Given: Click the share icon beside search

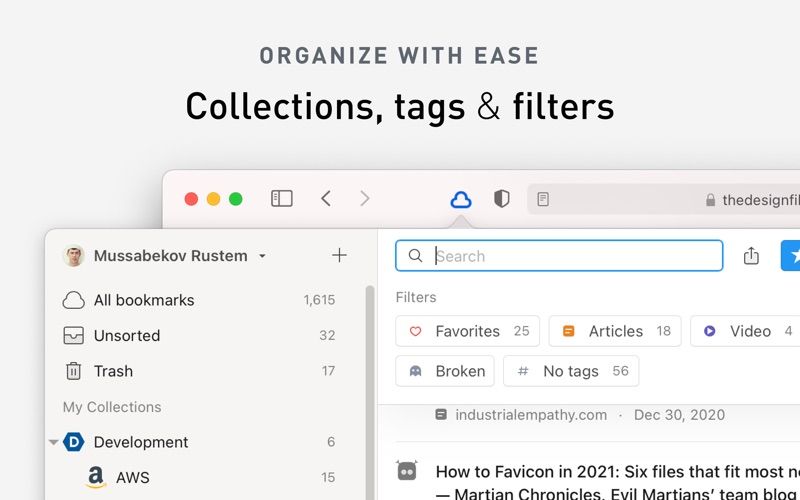Looking at the screenshot, I should click(751, 256).
